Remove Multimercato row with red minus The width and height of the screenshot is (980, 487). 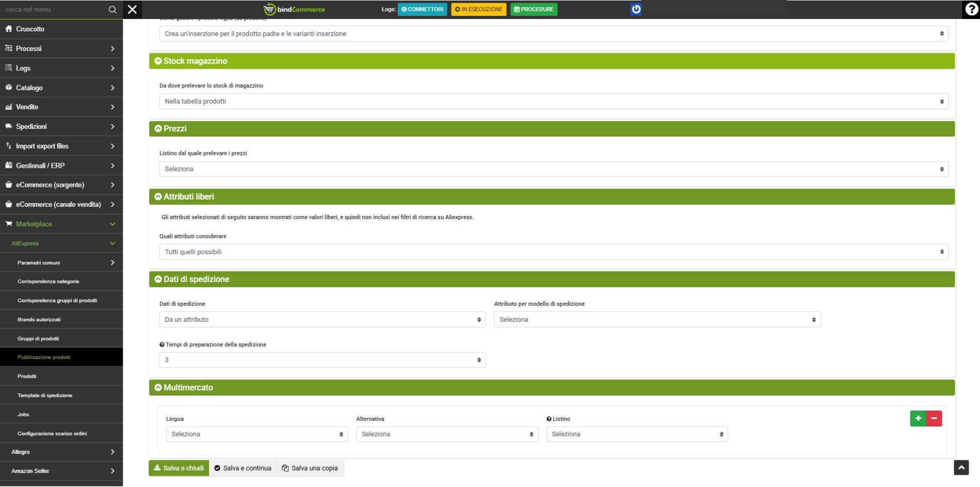tap(934, 419)
